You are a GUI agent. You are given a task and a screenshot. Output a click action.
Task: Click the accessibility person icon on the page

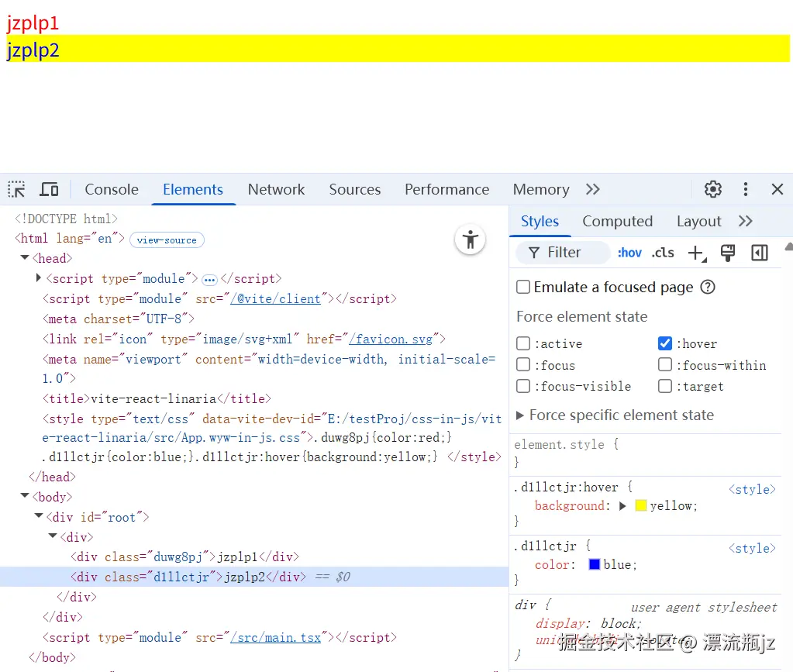470,240
